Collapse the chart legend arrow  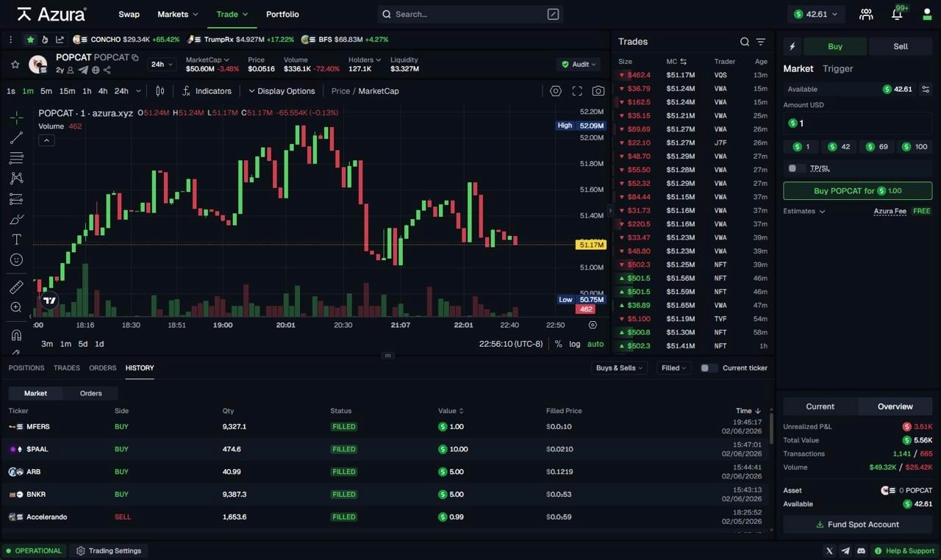point(46,140)
